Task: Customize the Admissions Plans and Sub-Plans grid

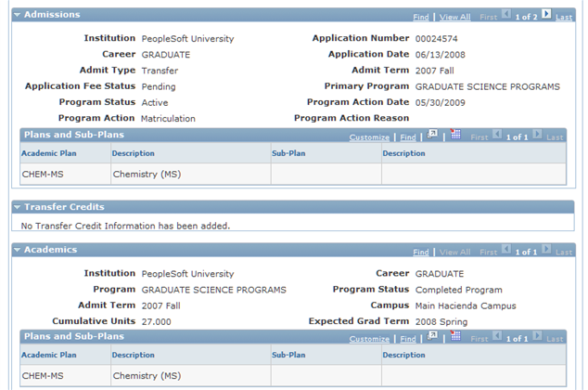Action: [369, 136]
